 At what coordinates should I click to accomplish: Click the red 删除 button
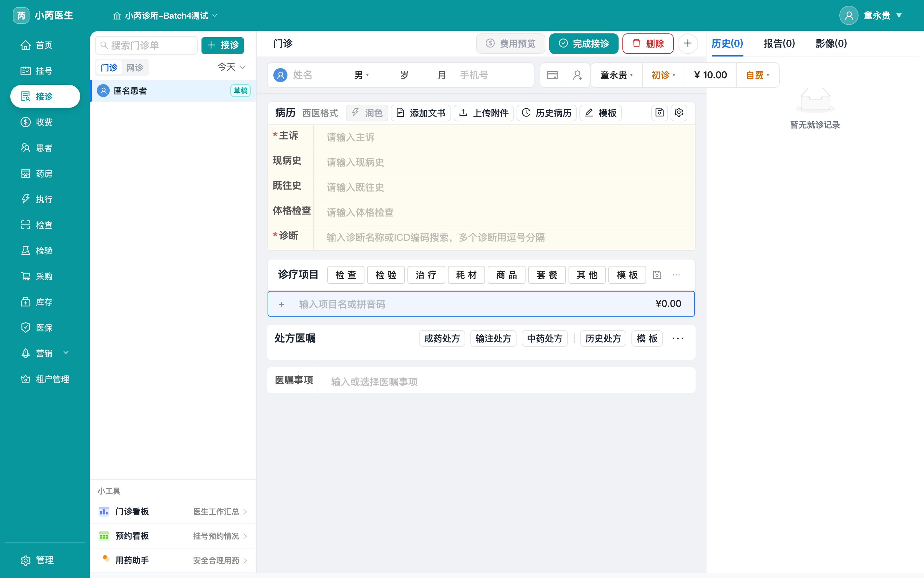point(647,44)
